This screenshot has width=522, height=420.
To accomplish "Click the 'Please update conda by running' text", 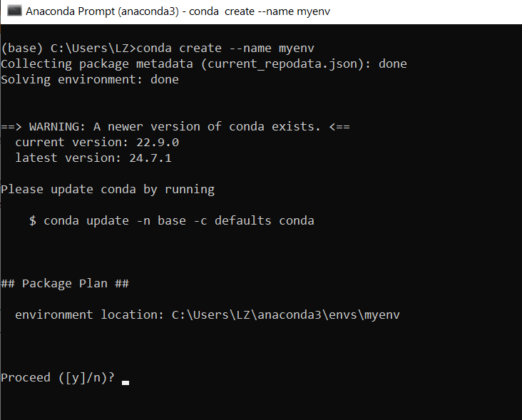I will [x=108, y=190].
